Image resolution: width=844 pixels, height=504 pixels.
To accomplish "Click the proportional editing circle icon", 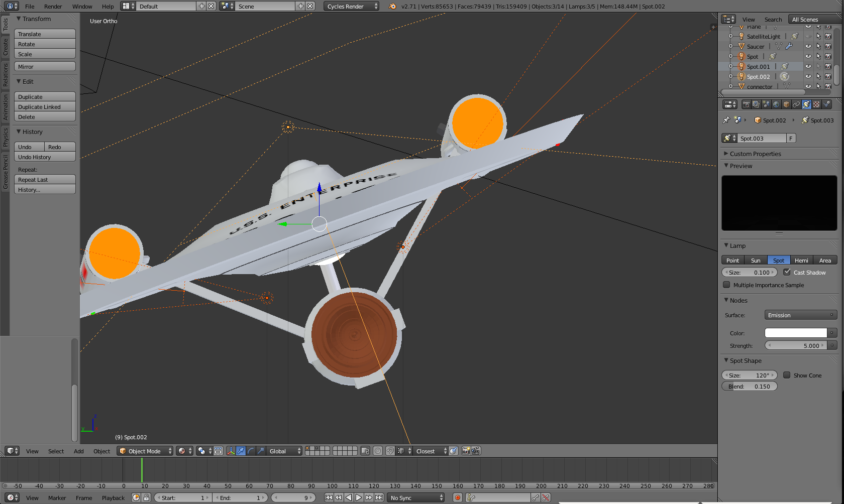I will [378, 451].
